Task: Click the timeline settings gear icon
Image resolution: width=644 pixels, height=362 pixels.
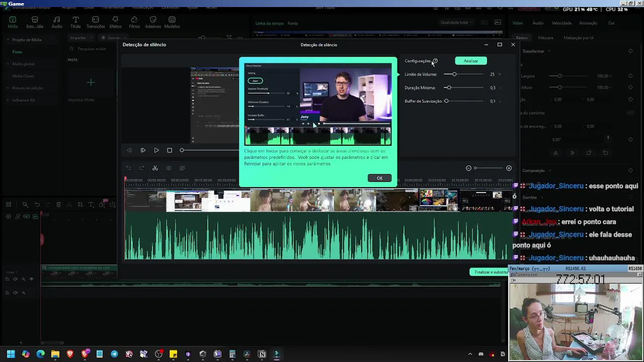Action: pos(9,217)
